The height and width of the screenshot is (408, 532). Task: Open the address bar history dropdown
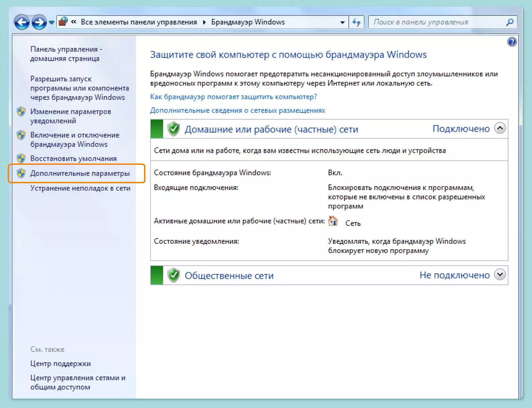[x=342, y=22]
